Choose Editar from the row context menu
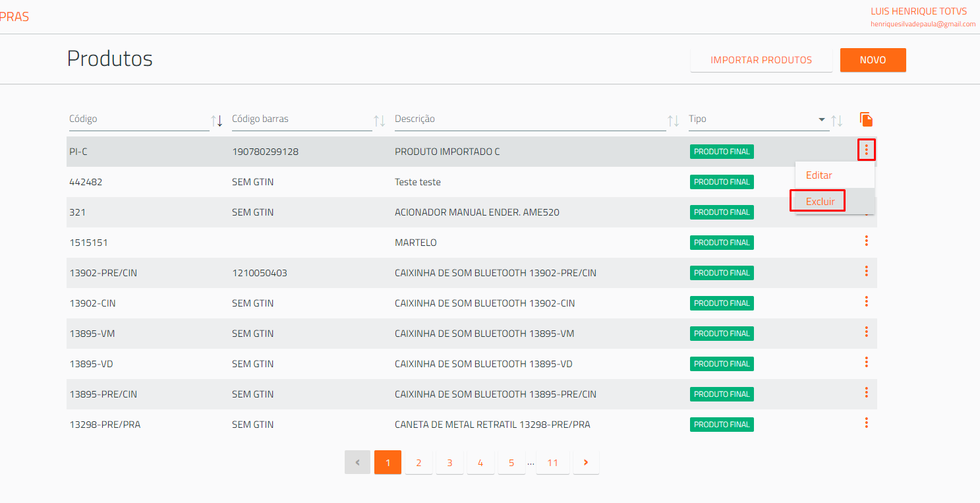This screenshot has width=980, height=503. (x=819, y=175)
